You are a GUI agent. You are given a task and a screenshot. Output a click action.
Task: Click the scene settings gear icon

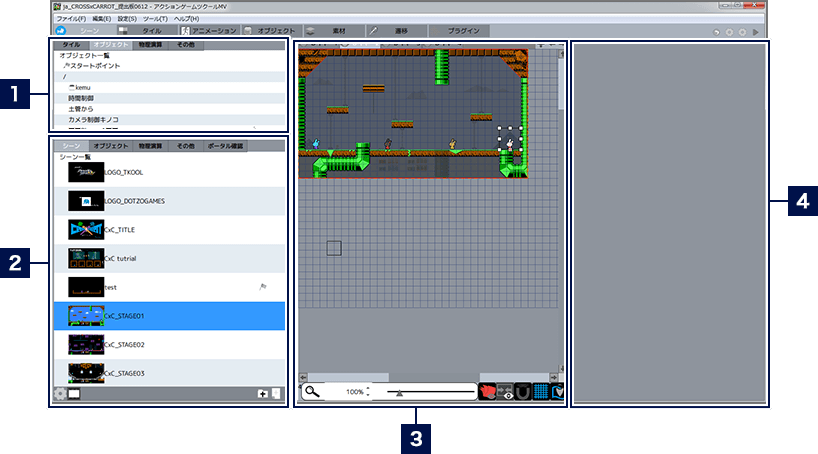[x=59, y=394]
